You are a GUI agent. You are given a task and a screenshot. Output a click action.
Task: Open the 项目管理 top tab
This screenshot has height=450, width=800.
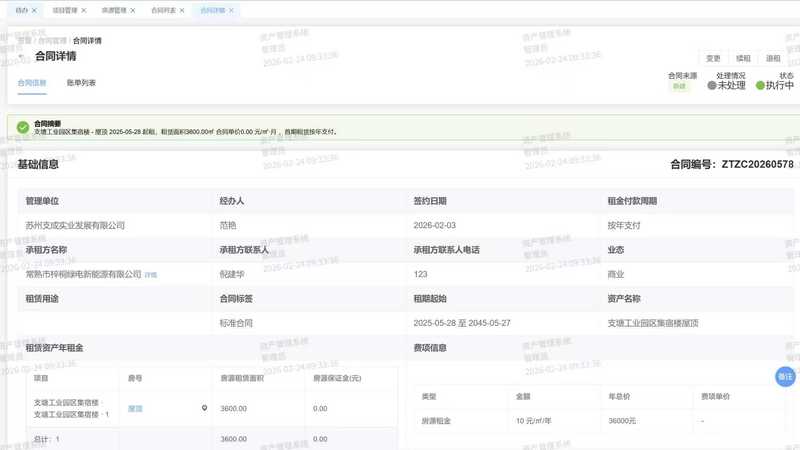(x=62, y=10)
